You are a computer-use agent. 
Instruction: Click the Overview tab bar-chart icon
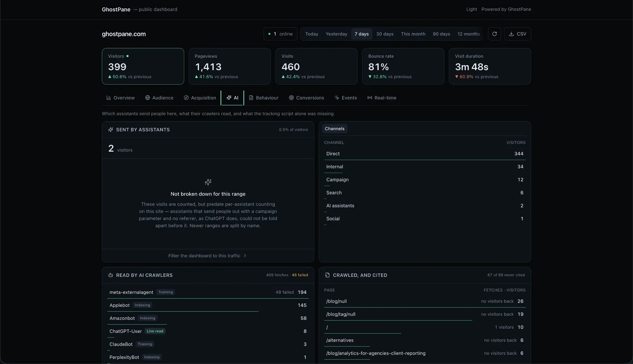[x=108, y=98]
